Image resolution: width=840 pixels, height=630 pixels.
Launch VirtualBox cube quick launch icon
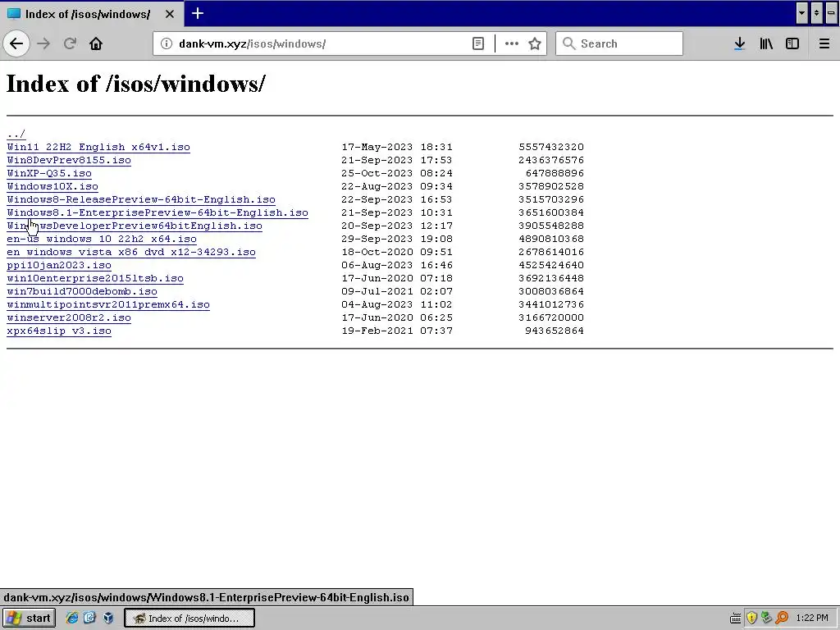pos(108,618)
